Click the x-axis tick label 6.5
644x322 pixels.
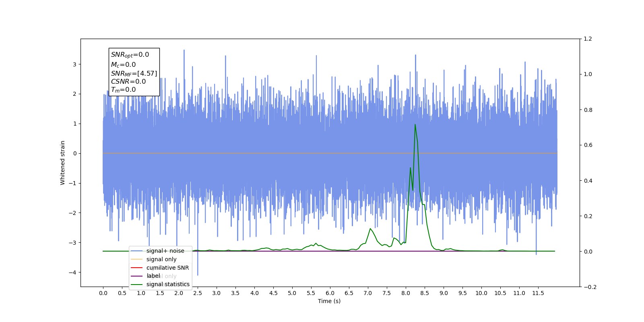point(349,293)
